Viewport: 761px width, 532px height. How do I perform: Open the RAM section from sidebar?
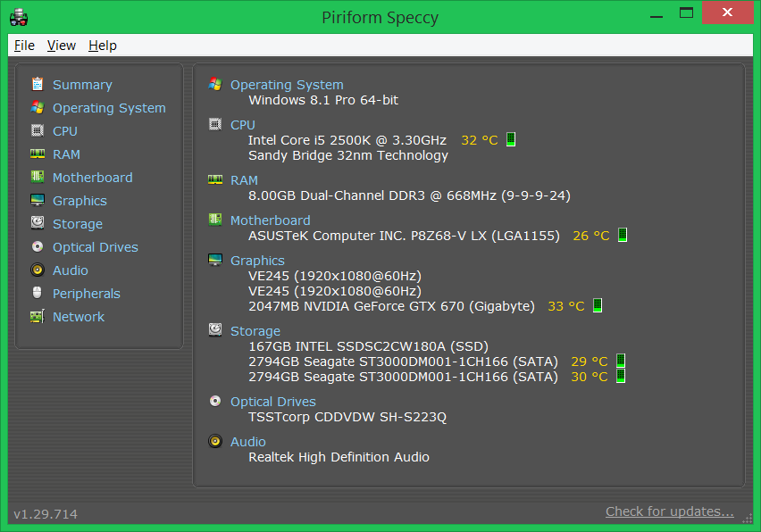point(66,154)
